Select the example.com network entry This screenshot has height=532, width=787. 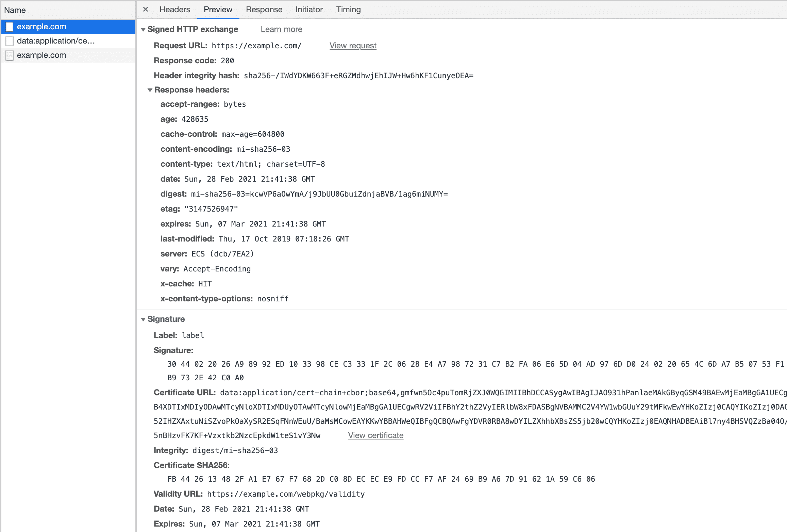(41, 26)
